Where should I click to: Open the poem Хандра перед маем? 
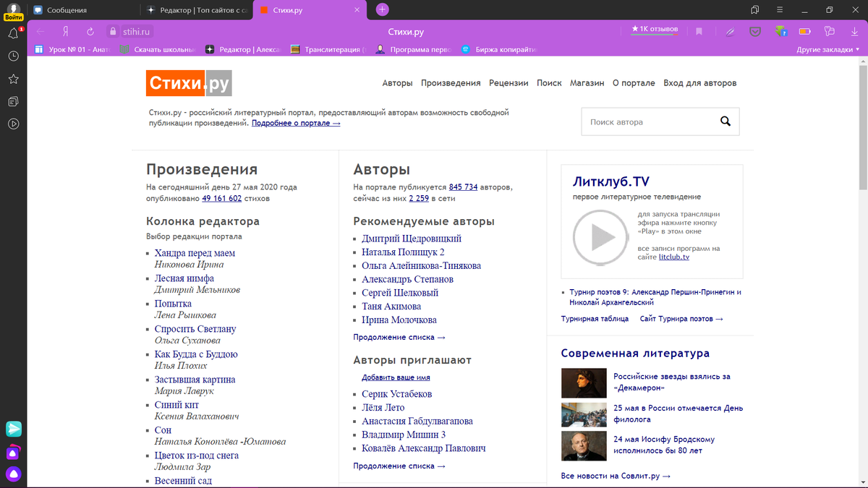point(195,253)
